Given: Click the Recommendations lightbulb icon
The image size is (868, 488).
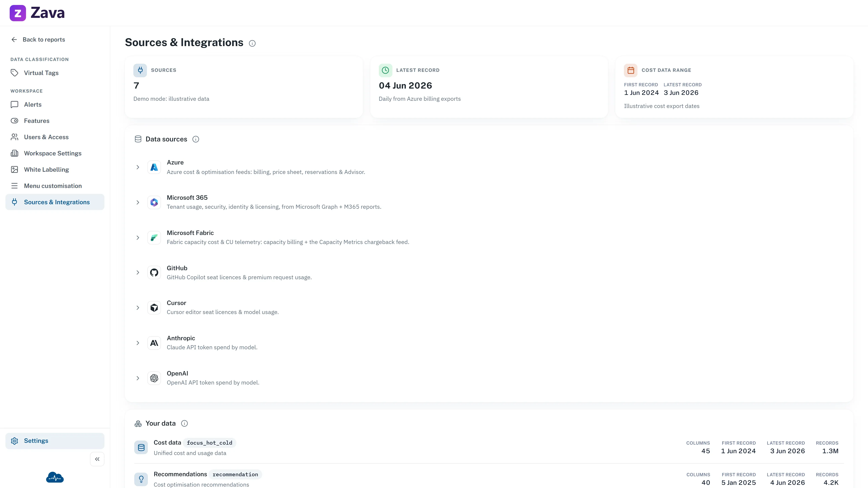Looking at the screenshot, I should 141,479.
